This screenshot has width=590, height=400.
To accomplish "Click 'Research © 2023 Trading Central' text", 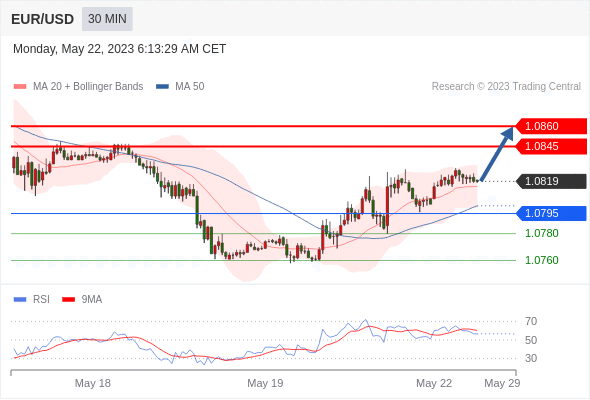I will pos(506,87).
